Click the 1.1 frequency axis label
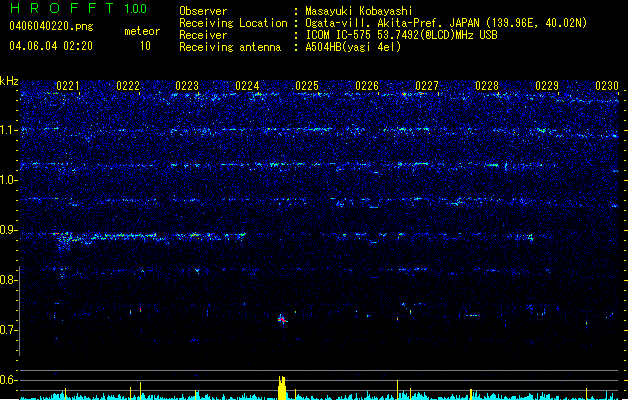This screenshot has width=629, height=400. pos(8,130)
